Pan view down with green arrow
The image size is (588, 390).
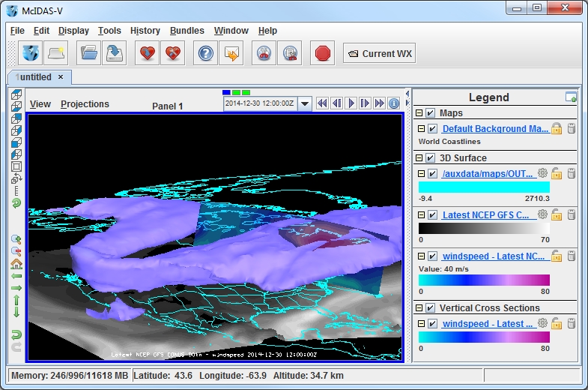point(16,312)
